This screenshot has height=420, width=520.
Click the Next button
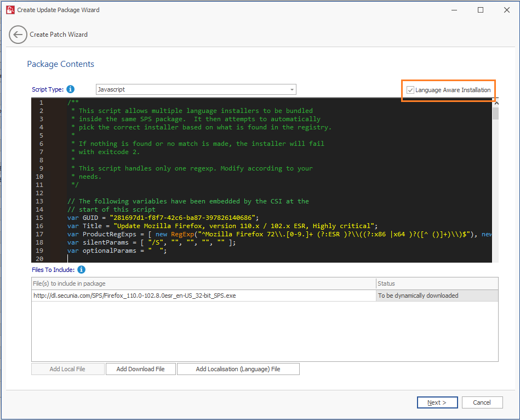pos(437,402)
